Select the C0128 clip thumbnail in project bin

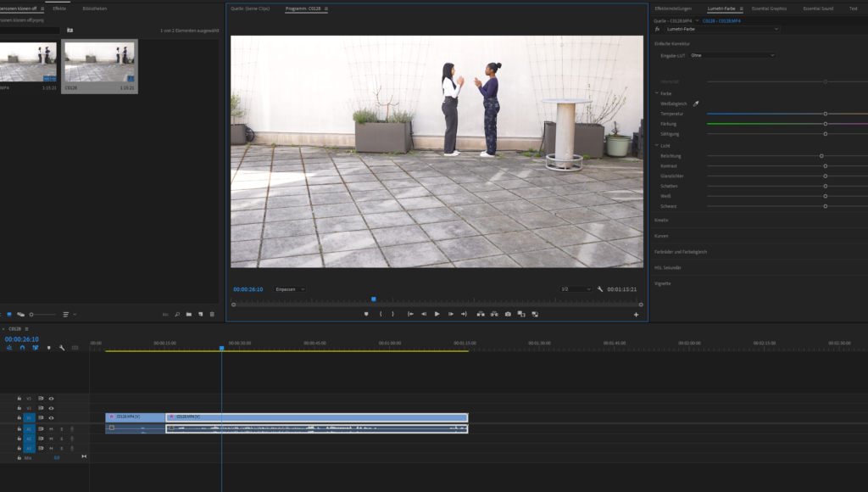pyautogui.click(x=99, y=62)
